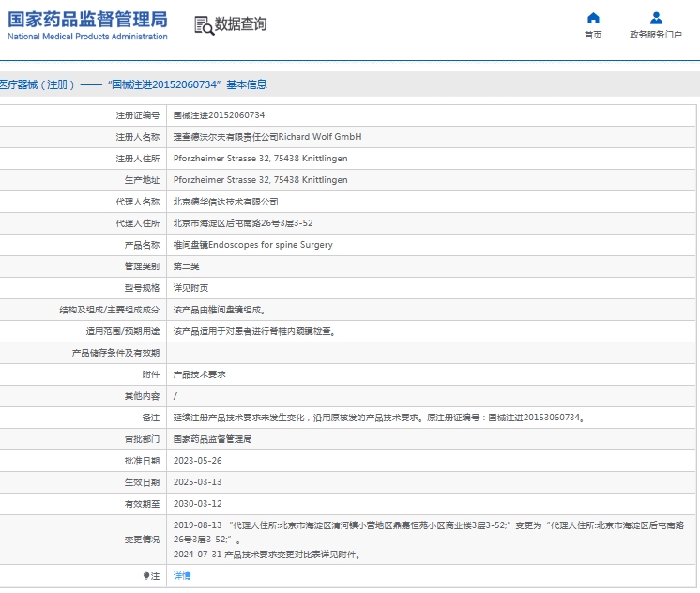Click the intended use description text
The width and height of the screenshot is (700, 593).
(254, 331)
